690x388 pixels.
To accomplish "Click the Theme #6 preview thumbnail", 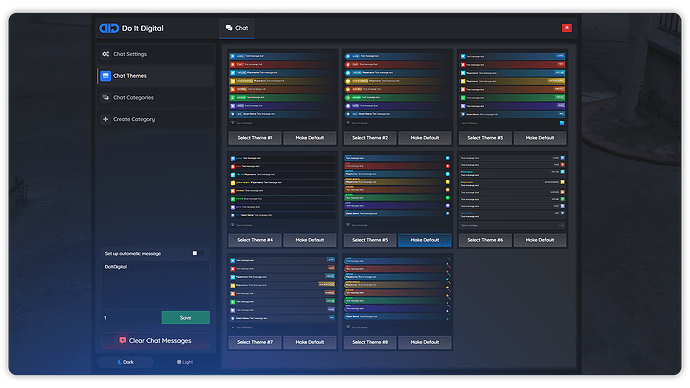I will (x=513, y=191).
